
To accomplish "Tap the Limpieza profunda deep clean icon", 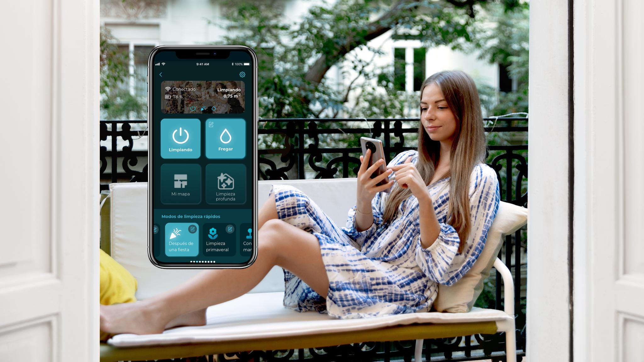I will [x=225, y=186].
